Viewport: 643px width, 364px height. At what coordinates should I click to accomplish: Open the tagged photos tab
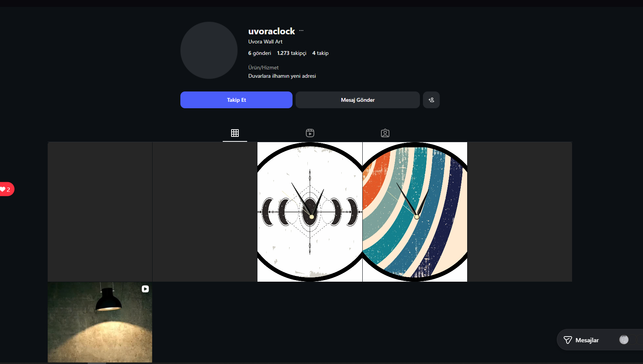tap(385, 133)
